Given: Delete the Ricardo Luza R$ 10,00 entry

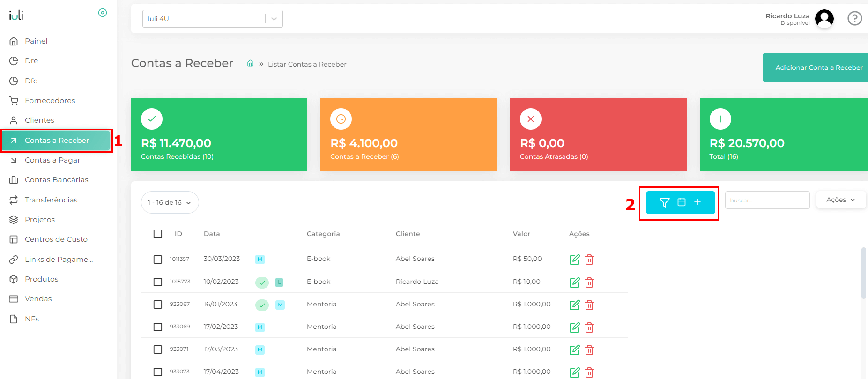Looking at the screenshot, I should point(589,282).
